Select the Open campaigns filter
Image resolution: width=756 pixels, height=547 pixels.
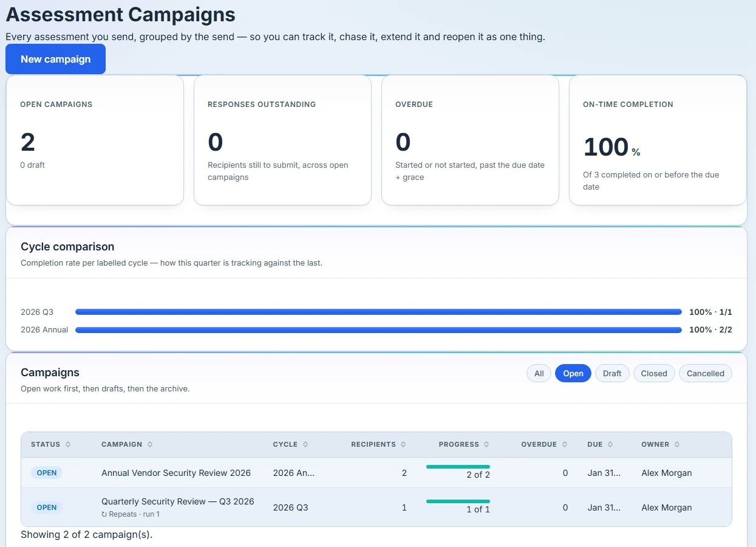click(573, 373)
